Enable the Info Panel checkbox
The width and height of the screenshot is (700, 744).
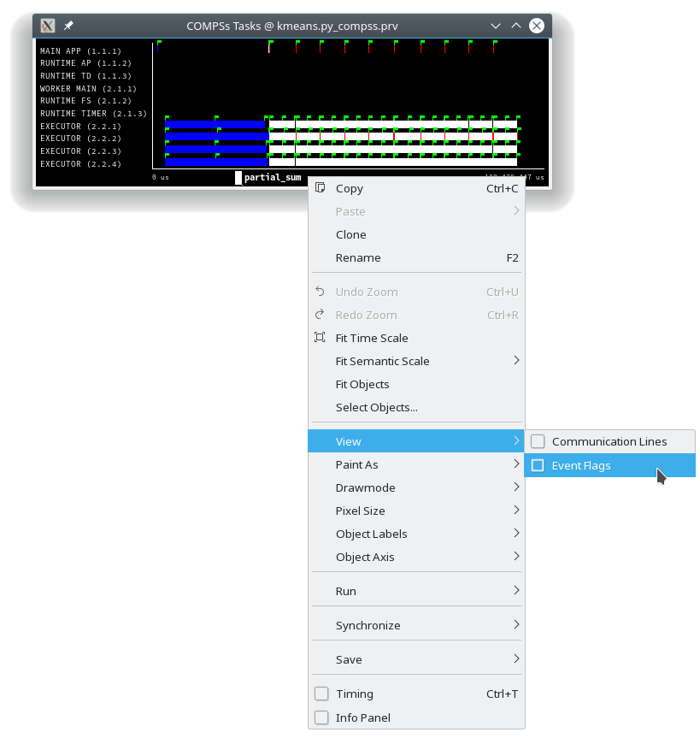pos(321,717)
